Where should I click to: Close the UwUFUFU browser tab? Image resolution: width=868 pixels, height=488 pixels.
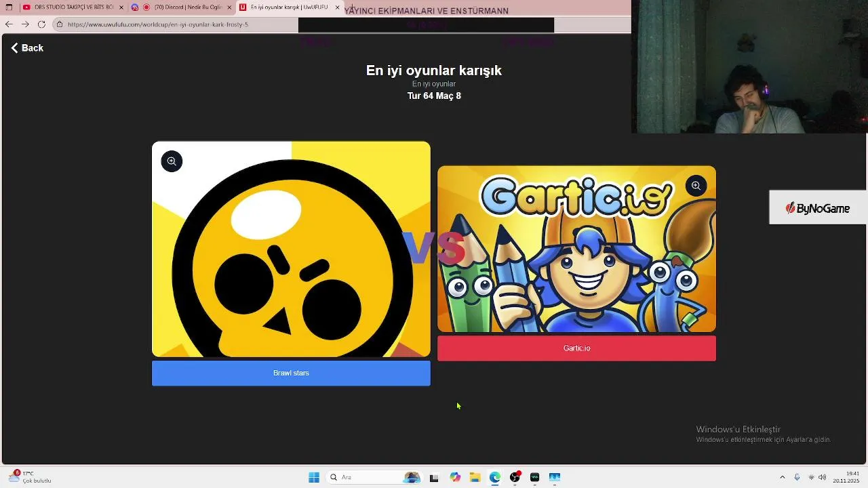(337, 7)
